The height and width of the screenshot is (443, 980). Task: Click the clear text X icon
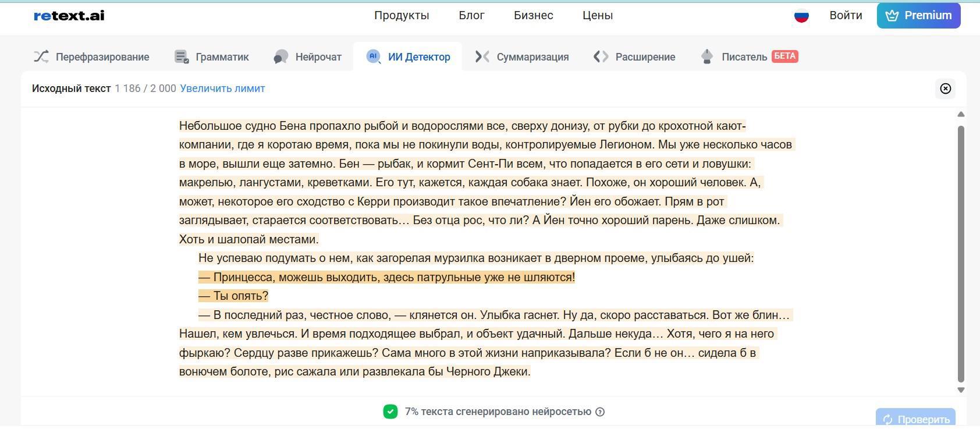[945, 88]
